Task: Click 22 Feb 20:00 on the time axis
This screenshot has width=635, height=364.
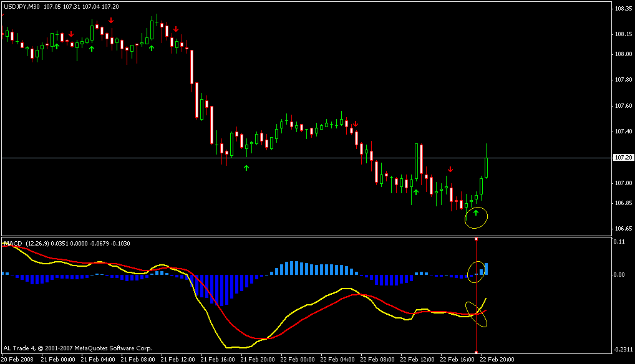Action: [497, 359]
